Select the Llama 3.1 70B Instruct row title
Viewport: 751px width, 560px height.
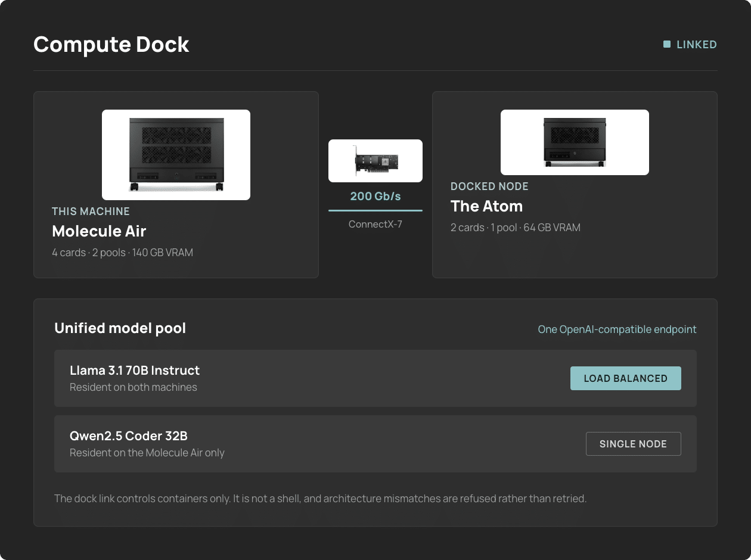(135, 371)
